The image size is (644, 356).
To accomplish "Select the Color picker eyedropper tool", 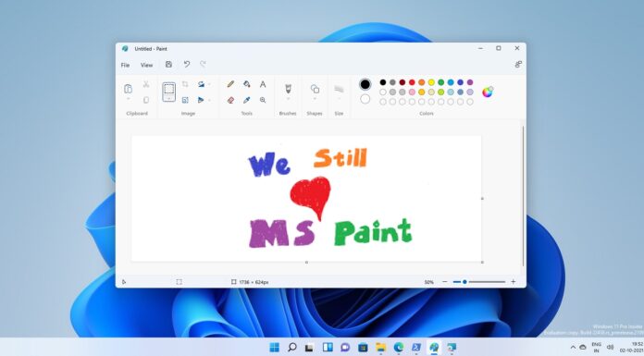I will coord(246,100).
